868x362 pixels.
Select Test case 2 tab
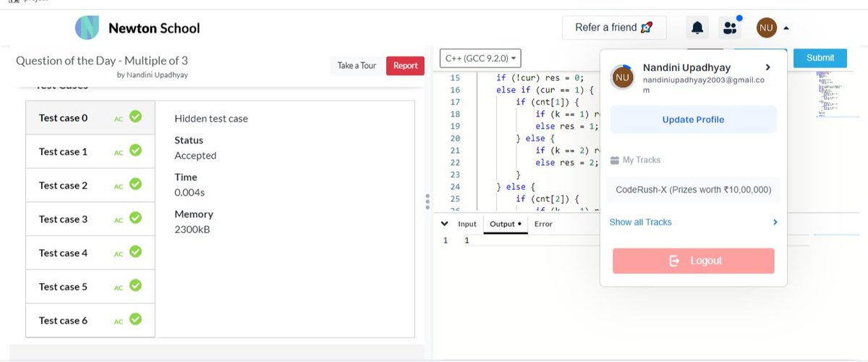(x=90, y=185)
